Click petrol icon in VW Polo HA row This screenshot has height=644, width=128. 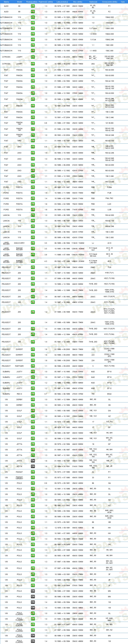point(33,483)
